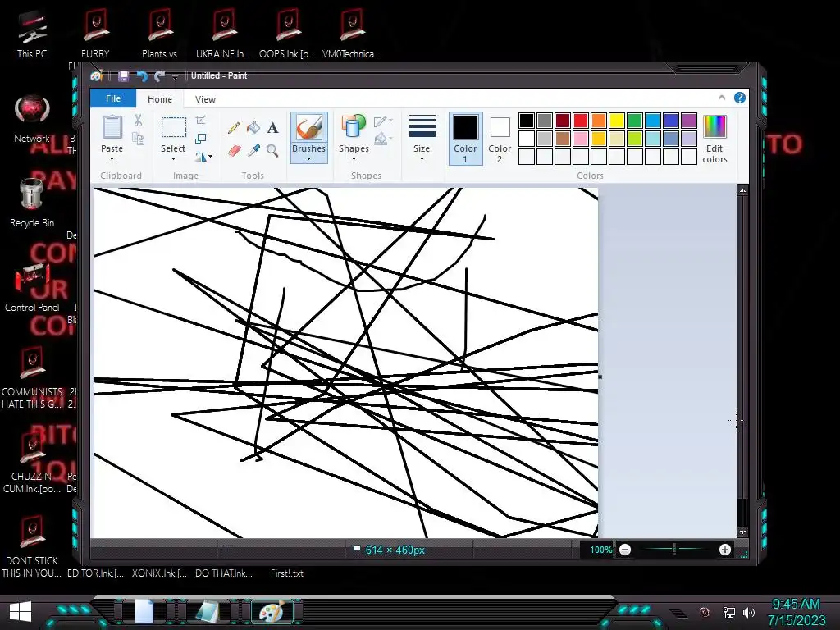
Task: Click the rectangular Select tool icon
Action: [x=174, y=127]
